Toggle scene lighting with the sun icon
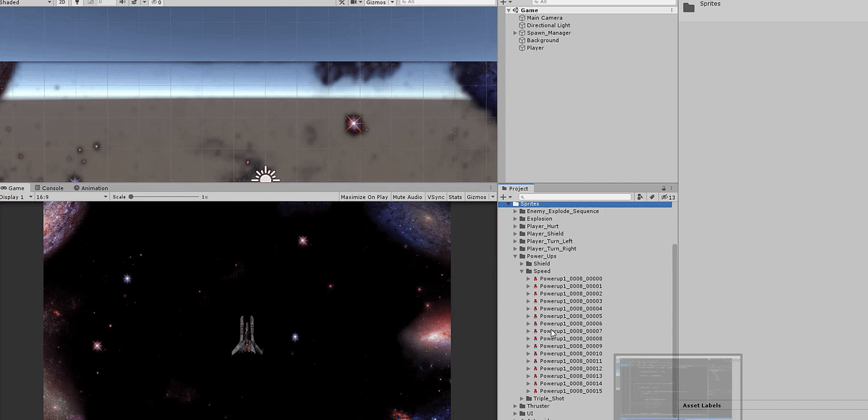Screen dimensions: 868x420 (x=77, y=2)
